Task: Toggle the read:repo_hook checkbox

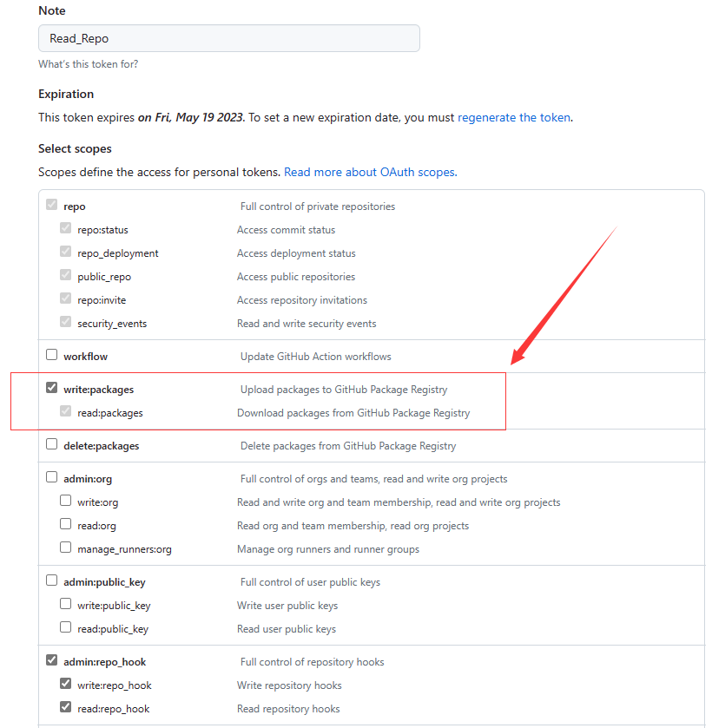Action: pyautogui.click(x=65, y=707)
